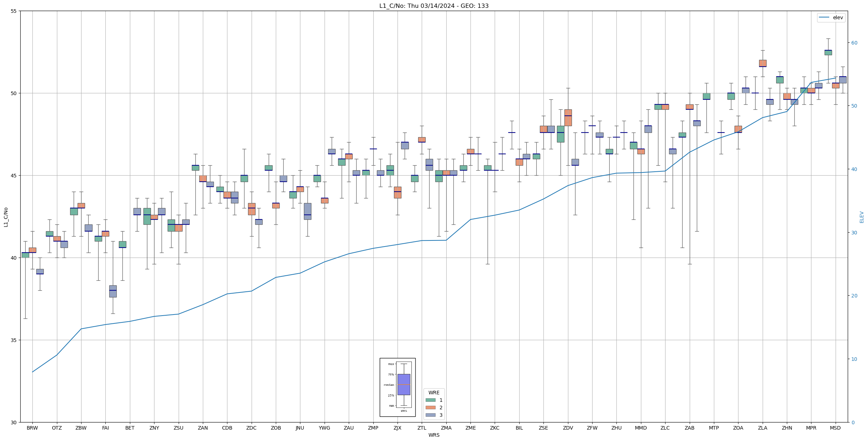This screenshot has height=441, width=868.
Task: Click the MSD station tick label
Action: [835, 428]
